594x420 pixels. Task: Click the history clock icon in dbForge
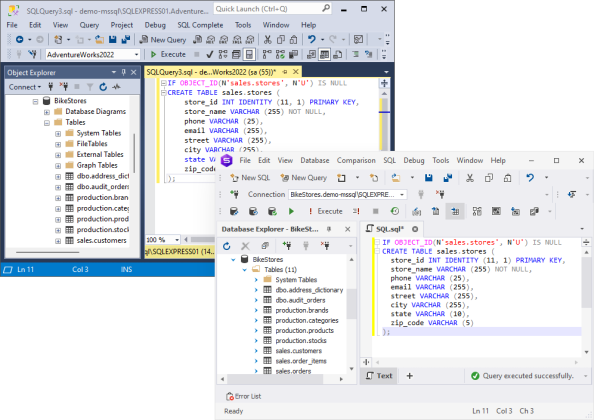395,211
